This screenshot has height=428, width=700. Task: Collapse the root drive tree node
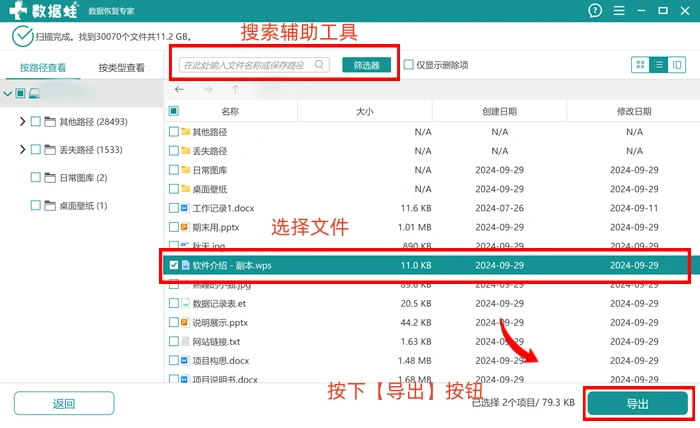coord(7,94)
